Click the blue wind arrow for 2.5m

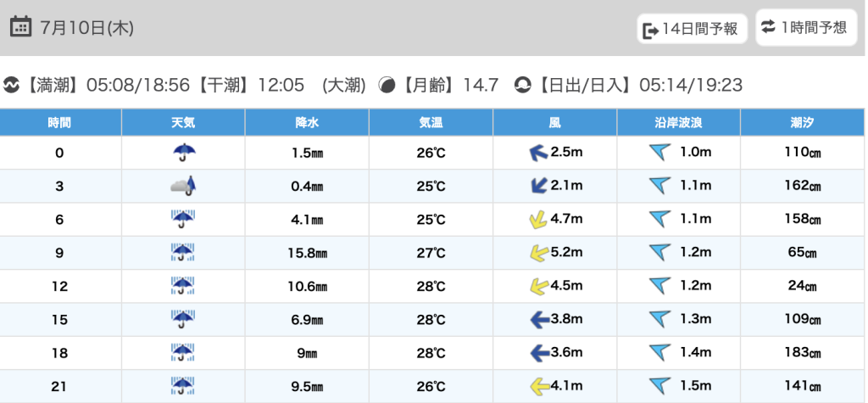tap(537, 153)
